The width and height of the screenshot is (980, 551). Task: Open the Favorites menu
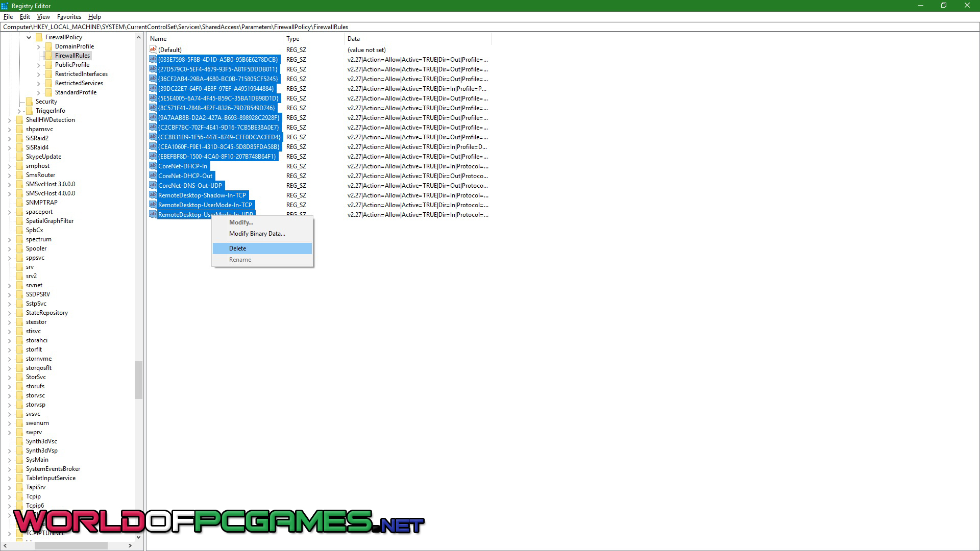[69, 17]
